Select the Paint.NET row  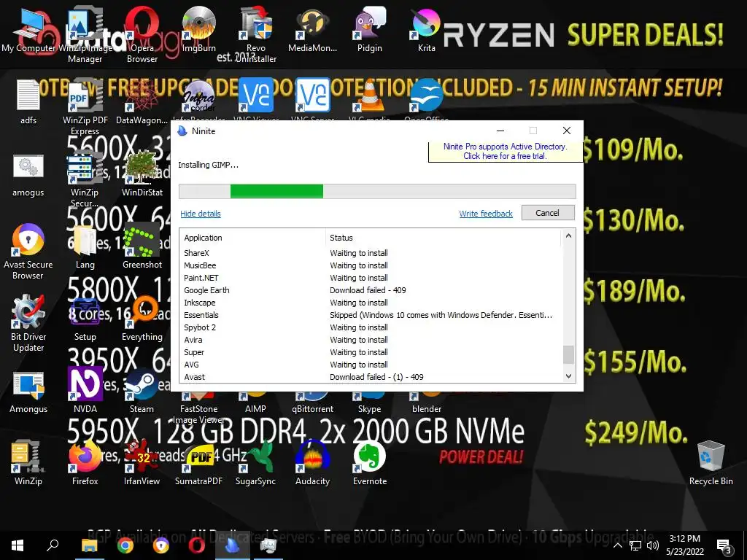pyautogui.click(x=371, y=278)
